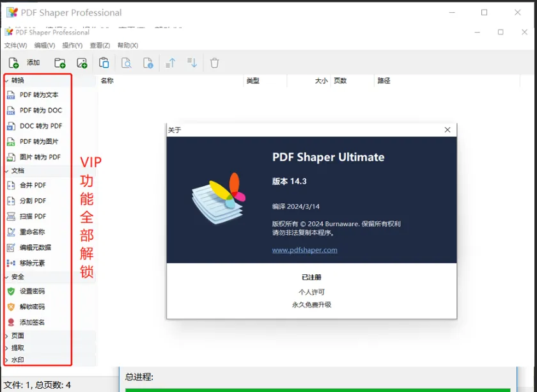Open the 帮助(X) menu
The height and width of the screenshot is (392, 537).
[128, 45]
